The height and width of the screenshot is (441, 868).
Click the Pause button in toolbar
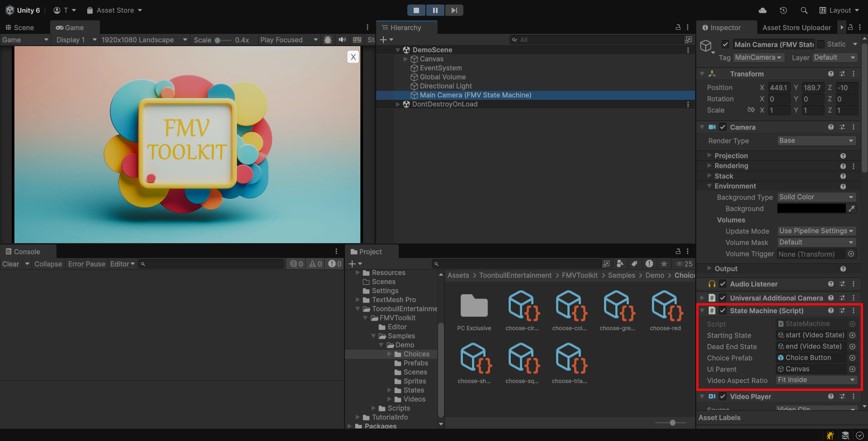click(435, 10)
